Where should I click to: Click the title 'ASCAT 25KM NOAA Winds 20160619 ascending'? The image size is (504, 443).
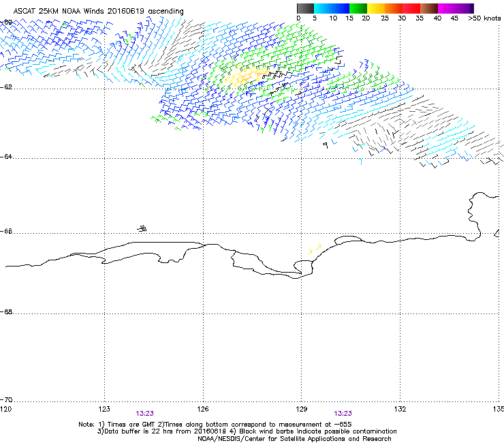point(98,12)
